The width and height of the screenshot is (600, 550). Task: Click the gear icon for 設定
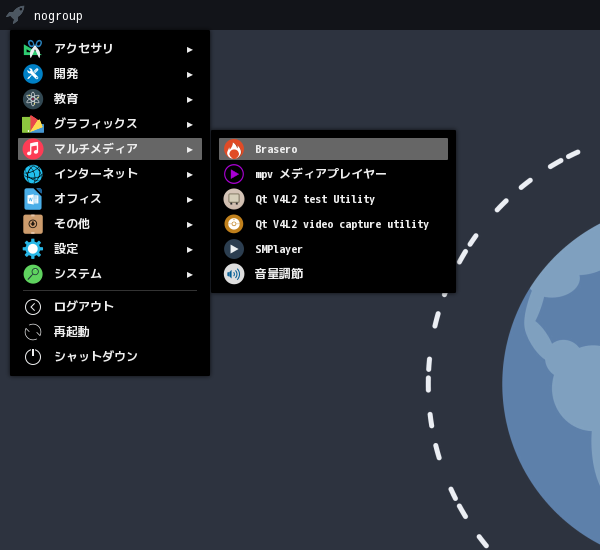click(33, 249)
